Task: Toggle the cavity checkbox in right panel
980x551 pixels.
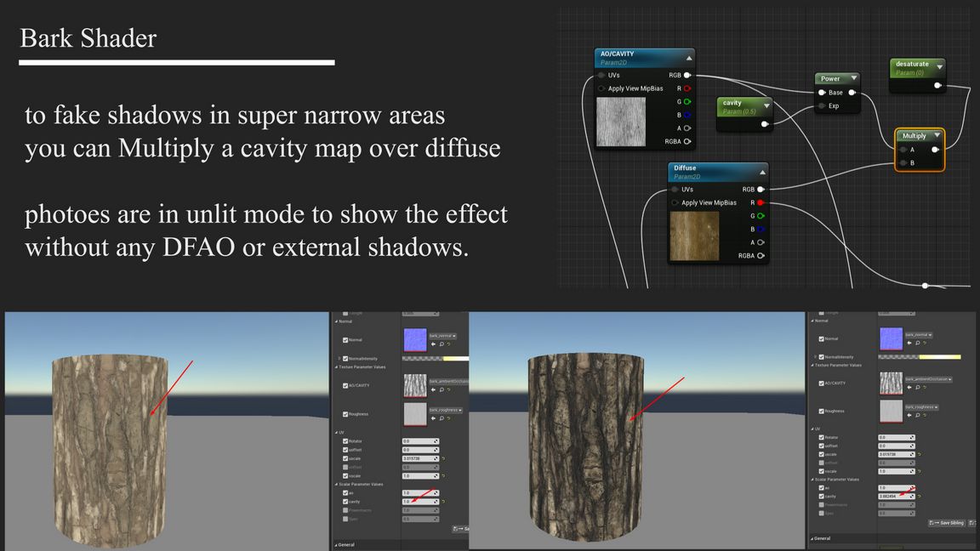Action: tap(822, 496)
